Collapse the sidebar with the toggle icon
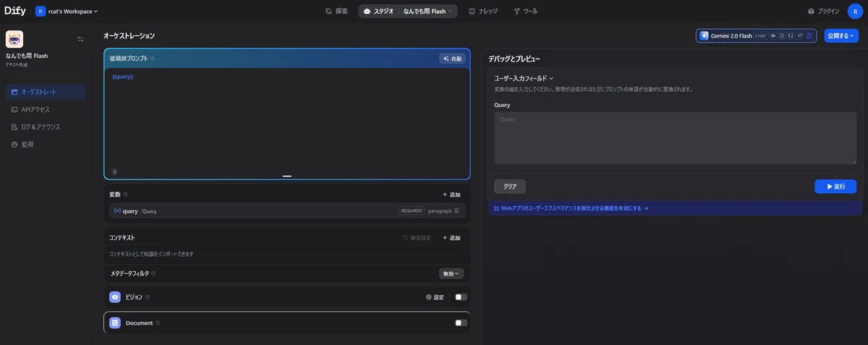Viewport: 868px width, 345px height. 80,39
